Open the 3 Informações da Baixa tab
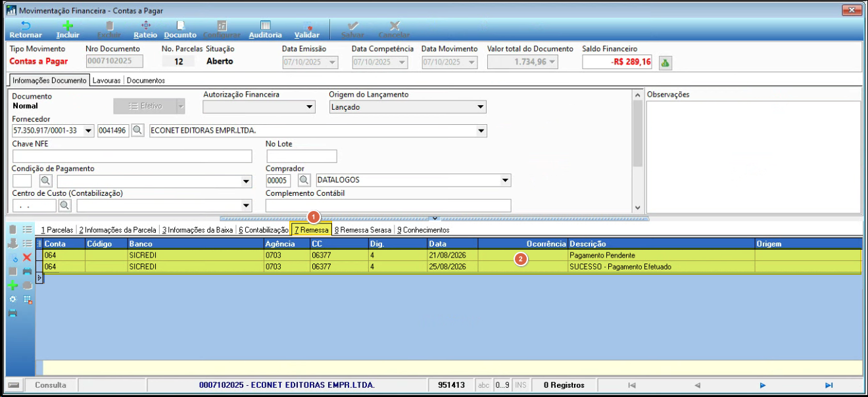The height and width of the screenshot is (397, 868). coord(197,230)
